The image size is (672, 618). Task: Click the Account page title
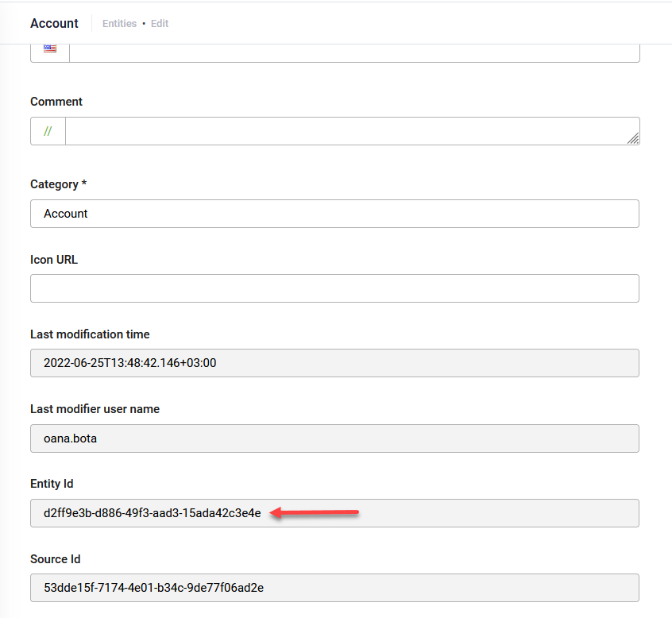click(x=54, y=24)
